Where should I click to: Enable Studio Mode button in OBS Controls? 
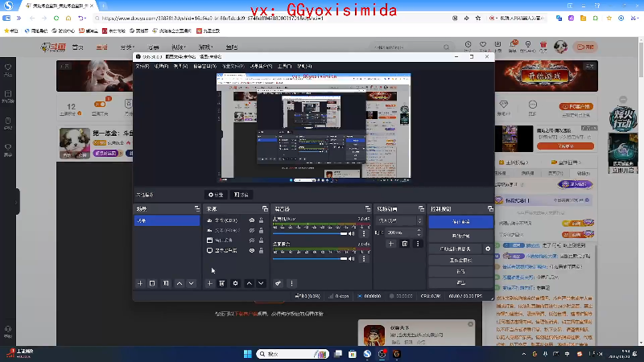point(460,260)
